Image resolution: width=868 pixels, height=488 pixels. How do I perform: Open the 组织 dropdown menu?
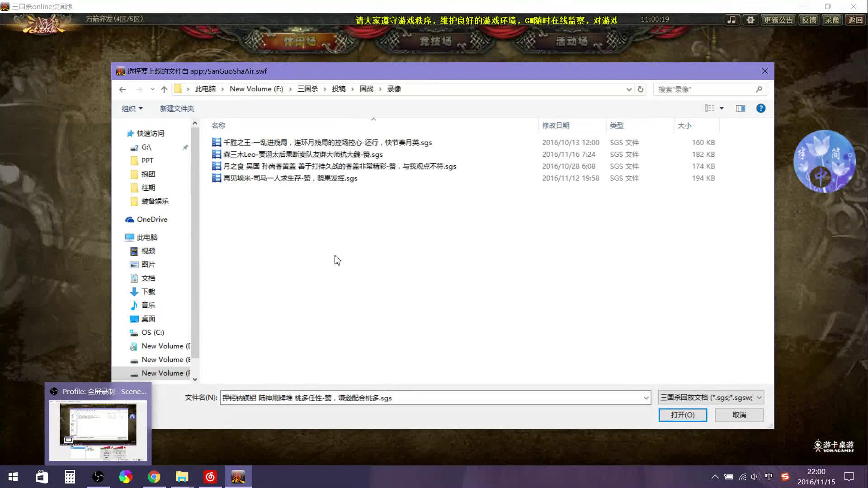[132, 108]
